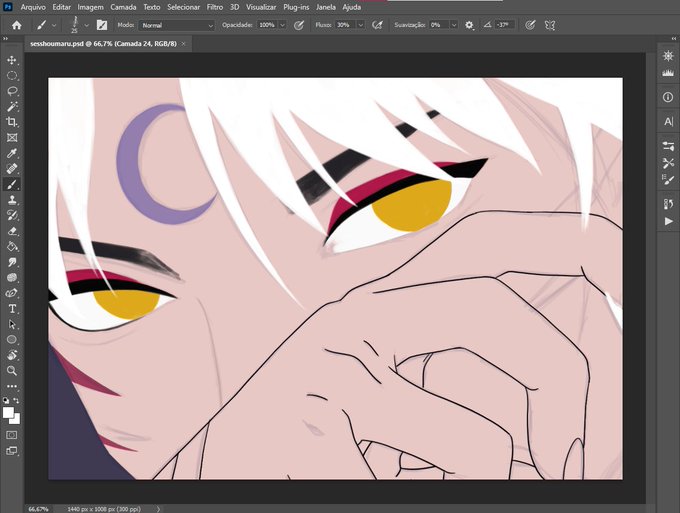This screenshot has height=513, width=680.
Task: Select the Hand tool
Action: click(12, 355)
